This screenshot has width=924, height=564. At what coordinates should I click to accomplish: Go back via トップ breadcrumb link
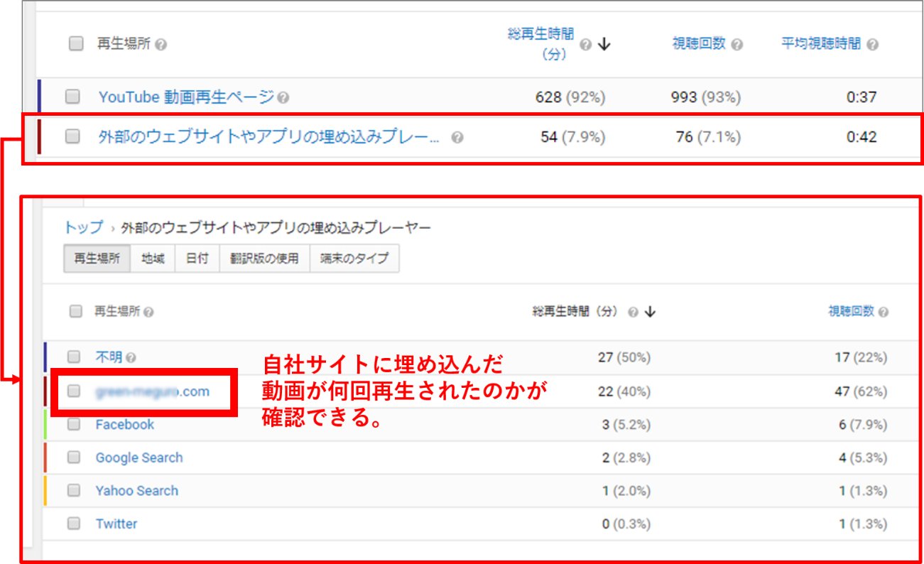tap(83, 228)
